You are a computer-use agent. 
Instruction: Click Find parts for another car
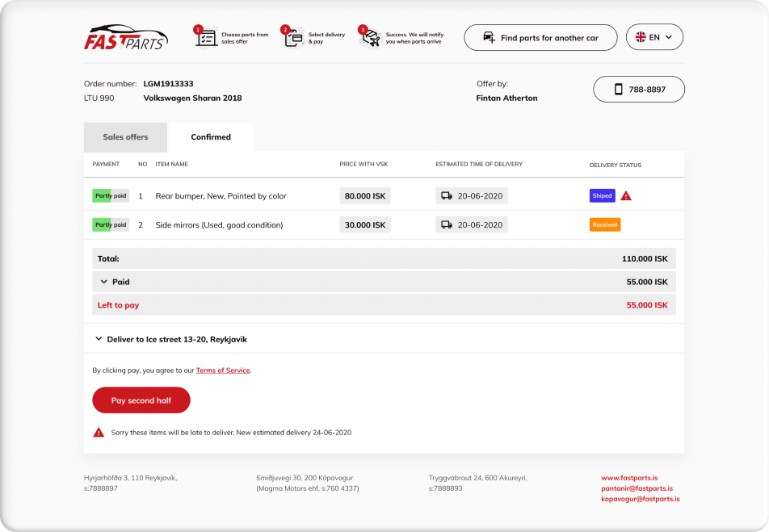pos(540,37)
